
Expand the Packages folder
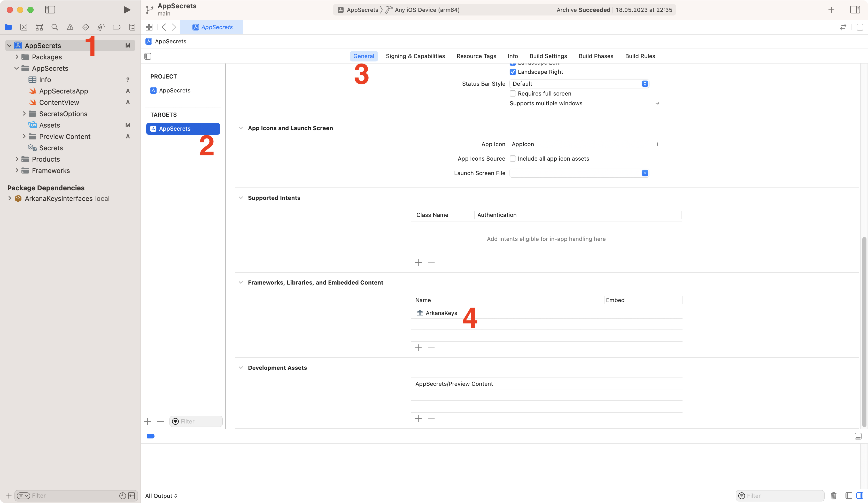(17, 57)
